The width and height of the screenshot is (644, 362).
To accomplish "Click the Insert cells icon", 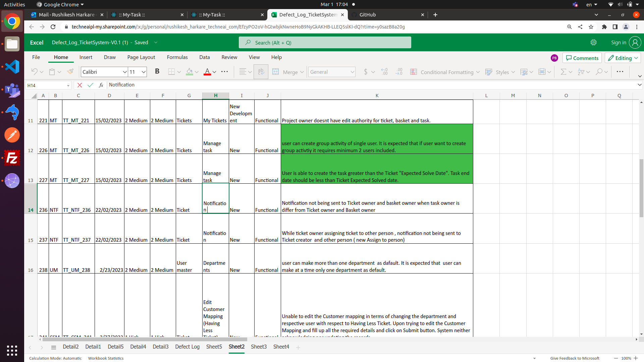I will [x=542, y=72].
